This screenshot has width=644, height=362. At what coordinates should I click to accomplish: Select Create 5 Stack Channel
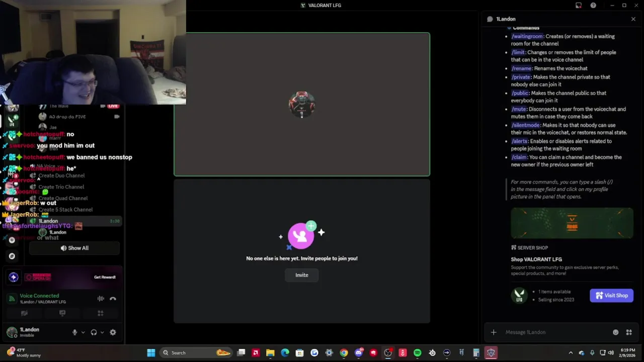click(x=65, y=210)
